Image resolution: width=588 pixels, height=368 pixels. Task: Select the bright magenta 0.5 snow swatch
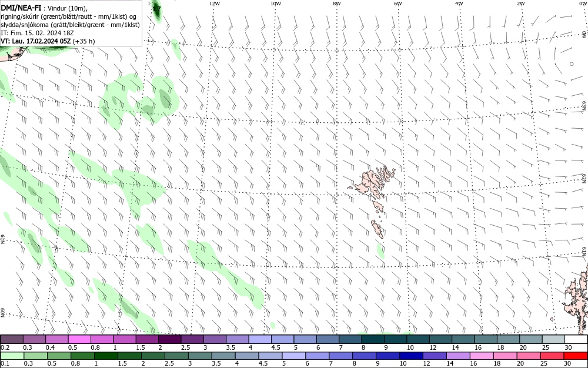[x=79, y=340]
